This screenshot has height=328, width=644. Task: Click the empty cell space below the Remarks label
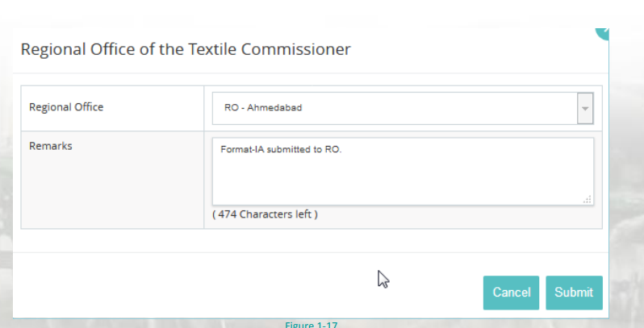tap(111, 193)
